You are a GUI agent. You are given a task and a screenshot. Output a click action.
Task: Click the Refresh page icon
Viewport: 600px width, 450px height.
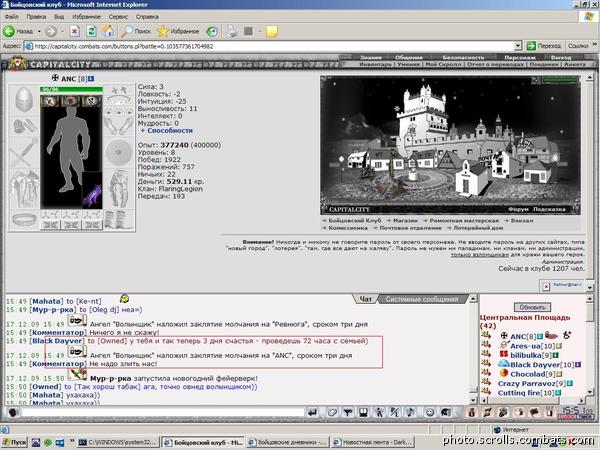point(91,31)
